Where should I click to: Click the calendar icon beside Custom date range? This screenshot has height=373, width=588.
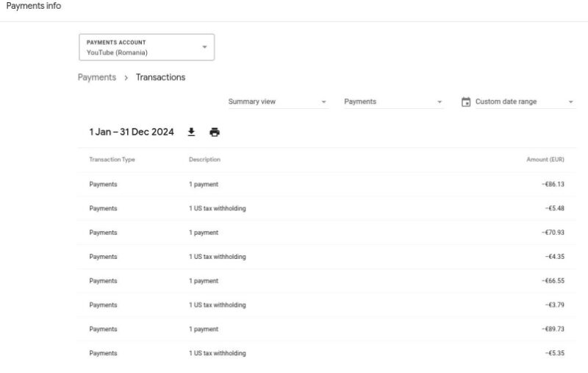coord(466,102)
